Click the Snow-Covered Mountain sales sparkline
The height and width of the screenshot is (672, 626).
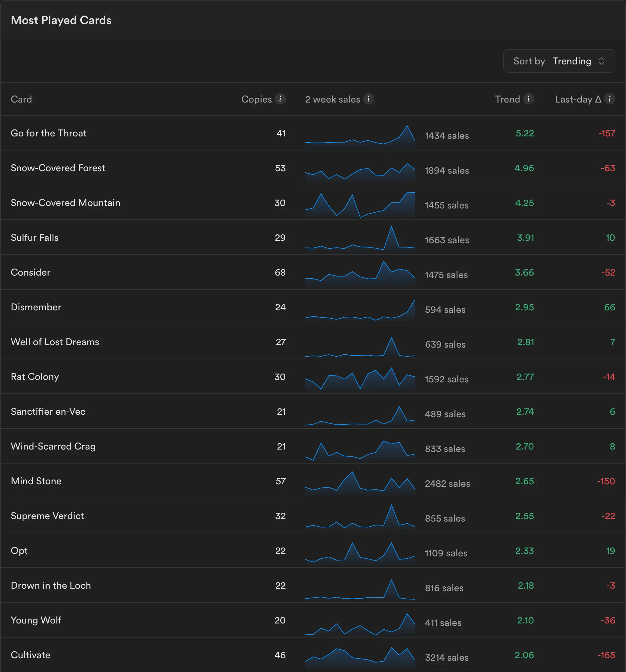click(x=360, y=205)
